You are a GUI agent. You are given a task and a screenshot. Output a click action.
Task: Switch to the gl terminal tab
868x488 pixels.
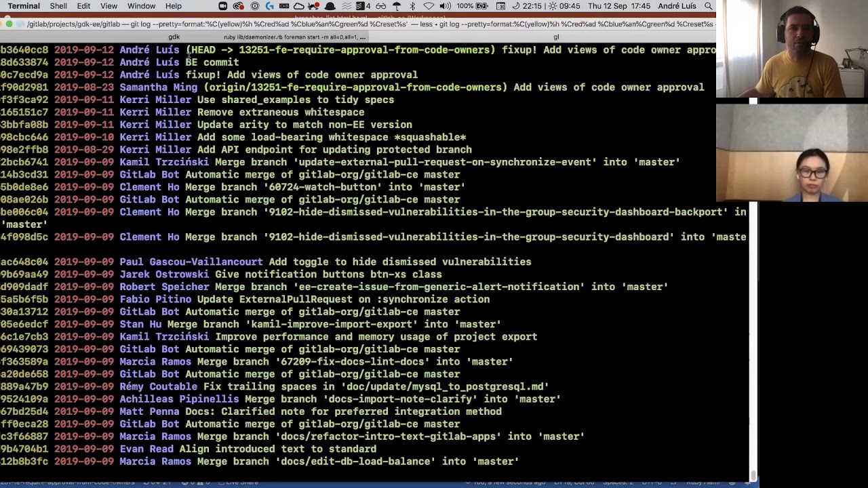point(556,37)
